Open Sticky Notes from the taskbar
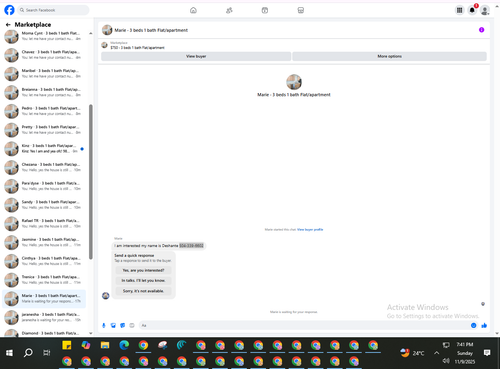Viewport: 500px width, 369px height. pos(67,345)
